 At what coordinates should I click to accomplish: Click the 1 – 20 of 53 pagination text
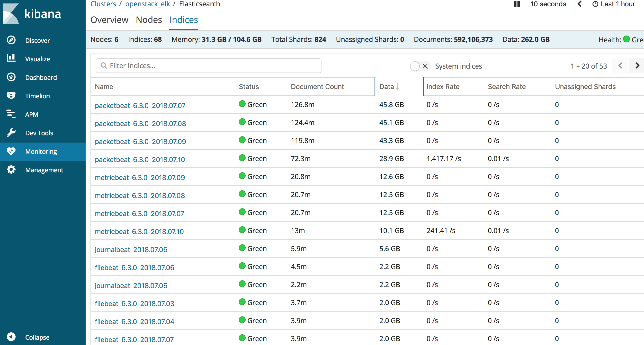pos(589,66)
